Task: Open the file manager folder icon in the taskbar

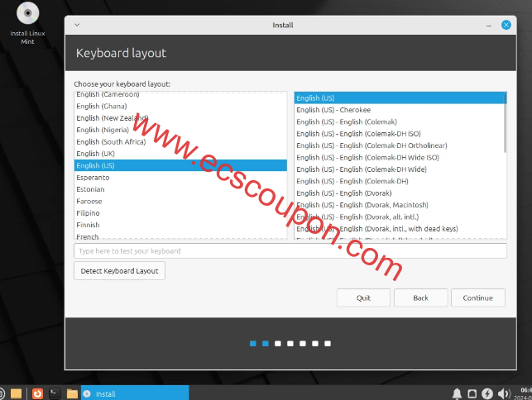Action: pos(16,393)
